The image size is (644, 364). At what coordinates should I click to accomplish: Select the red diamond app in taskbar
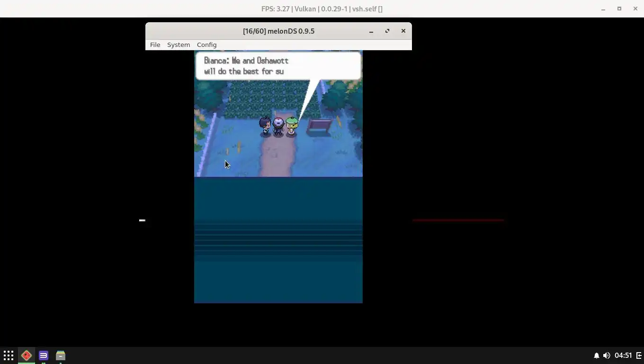tap(27, 355)
